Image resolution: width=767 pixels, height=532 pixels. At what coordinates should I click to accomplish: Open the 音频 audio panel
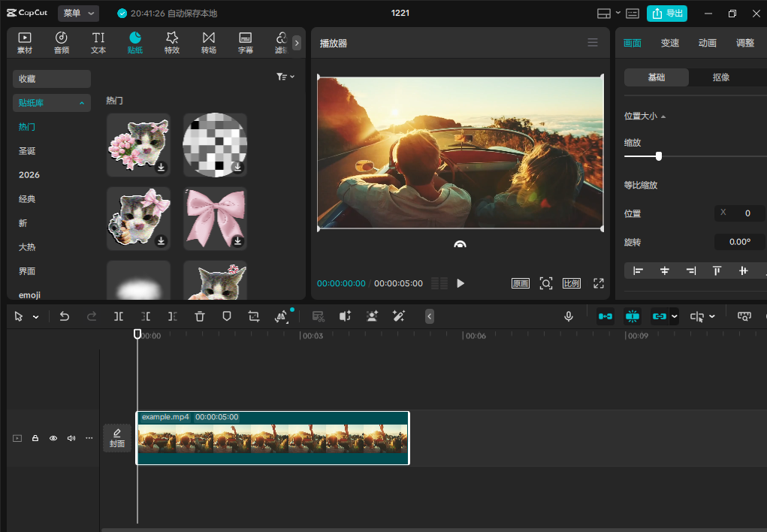(x=62, y=43)
